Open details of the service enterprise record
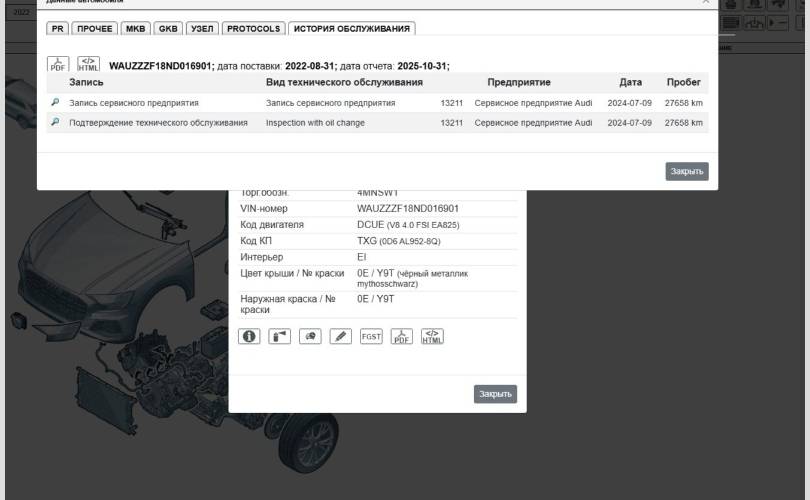The height and width of the screenshot is (500, 810). tap(56, 102)
